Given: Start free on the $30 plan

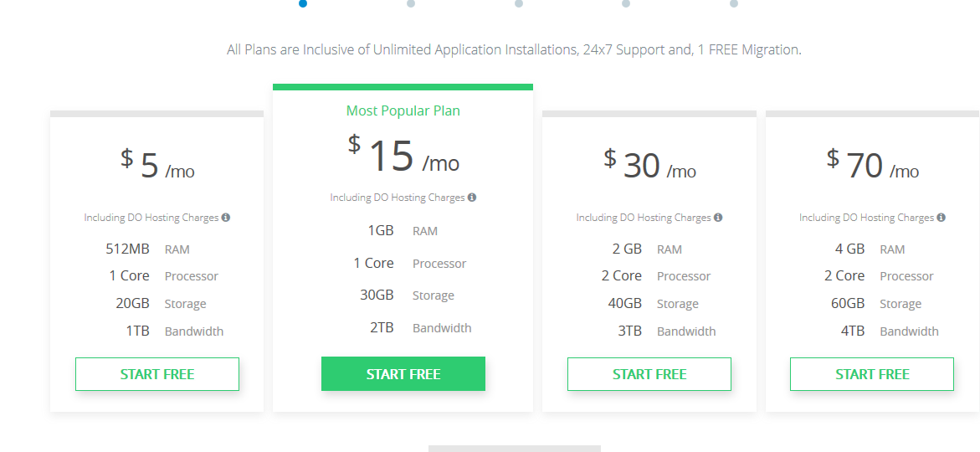Looking at the screenshot, I should pyautogui.click(x=649, y=374).
